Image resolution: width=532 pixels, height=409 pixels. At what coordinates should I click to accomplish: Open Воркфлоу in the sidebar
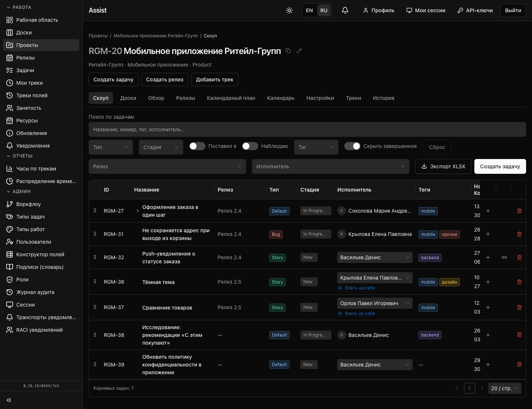pos(41,204)
